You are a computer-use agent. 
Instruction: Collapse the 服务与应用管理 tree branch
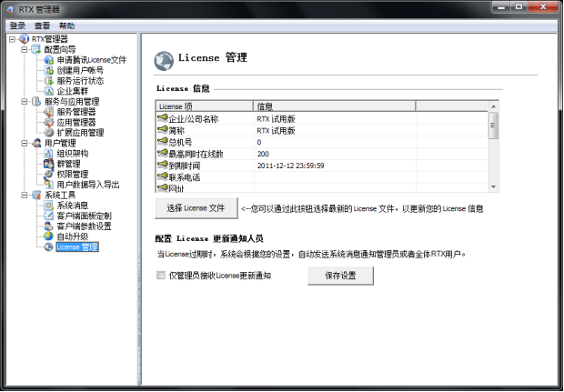tap(24, 102)
